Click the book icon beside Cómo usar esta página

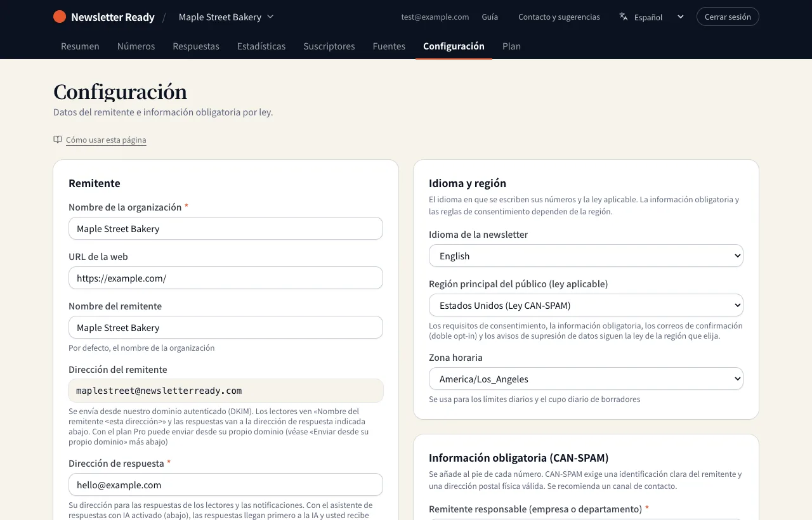pyautogui.click(x=58, y=140)
